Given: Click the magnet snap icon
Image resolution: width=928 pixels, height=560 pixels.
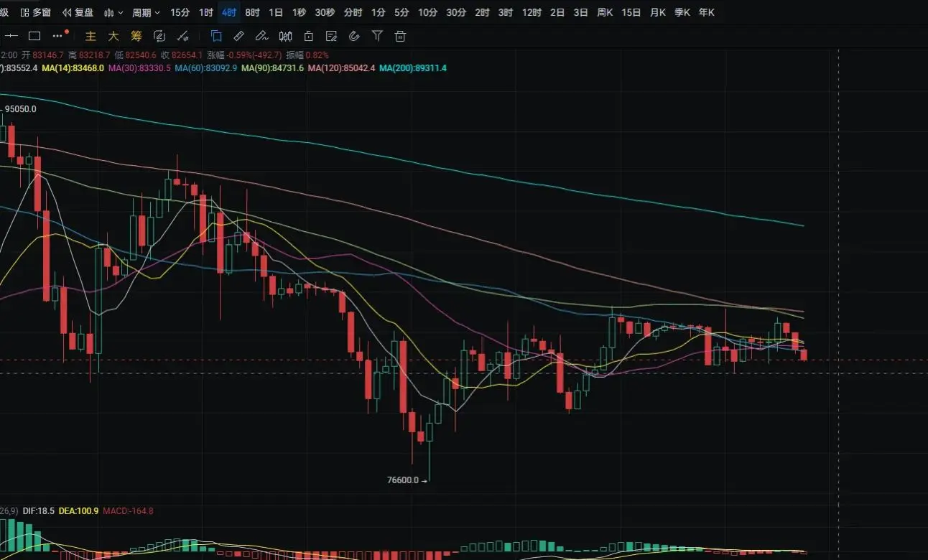Looking at the screenshot, I should pos(354,36).
